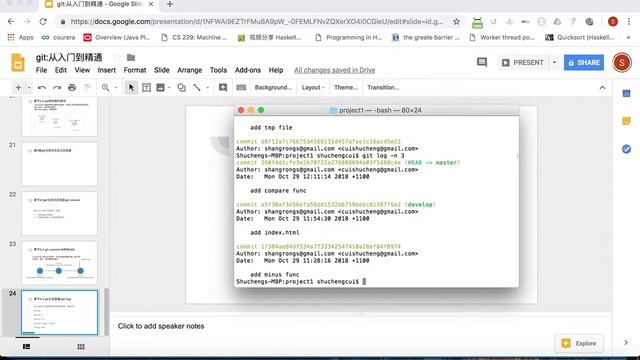Open the move-to-folder icon beside title

tap(131, 58)
